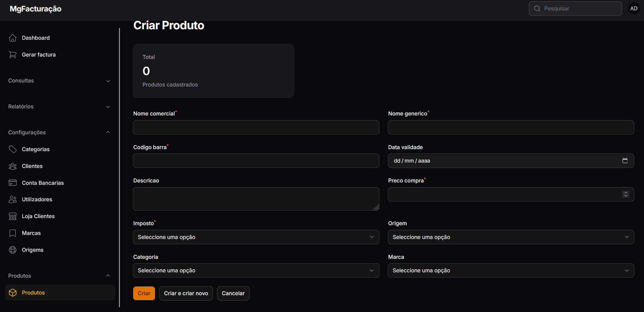Click the orange Criar button
644x312 pixels.
(144, 293)
